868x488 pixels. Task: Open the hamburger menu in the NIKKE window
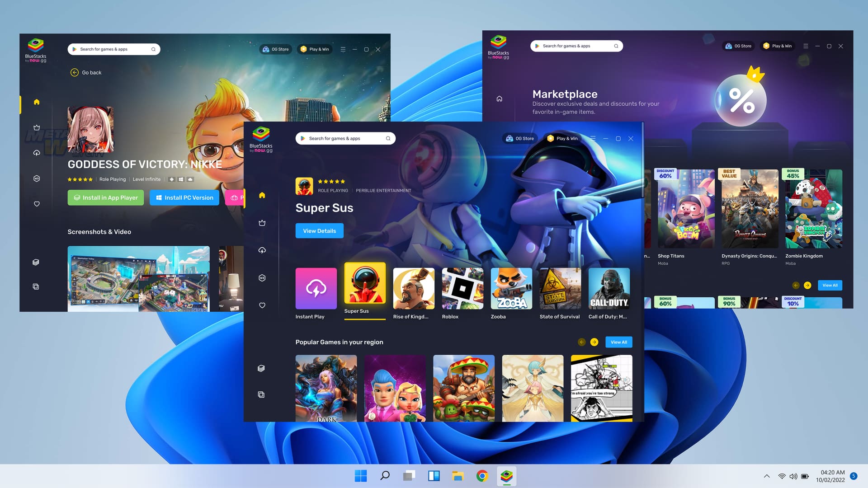point(343,49)
